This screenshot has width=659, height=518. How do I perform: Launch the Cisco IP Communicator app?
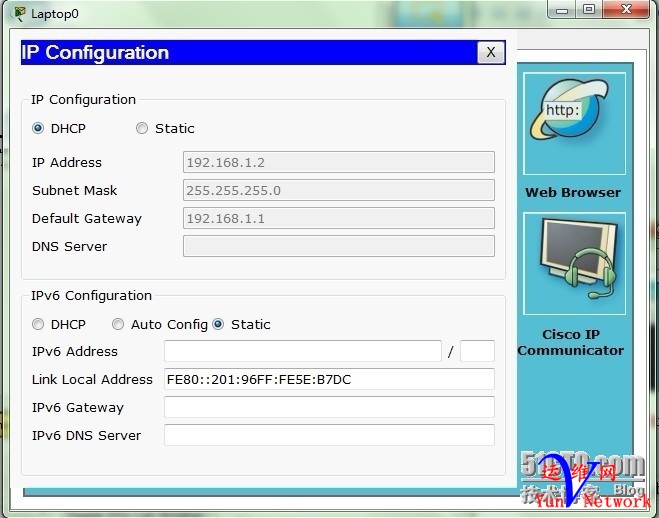tap(574, 263)
